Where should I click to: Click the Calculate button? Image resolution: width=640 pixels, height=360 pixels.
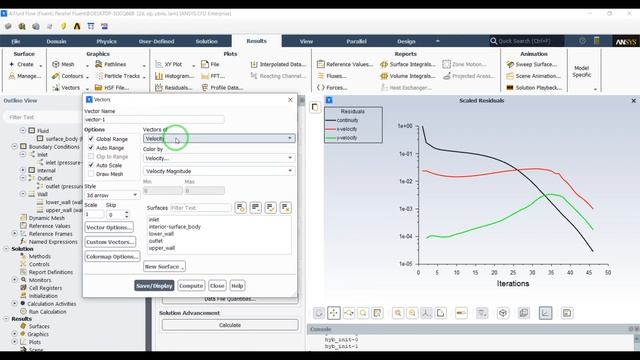coord(230,325)
